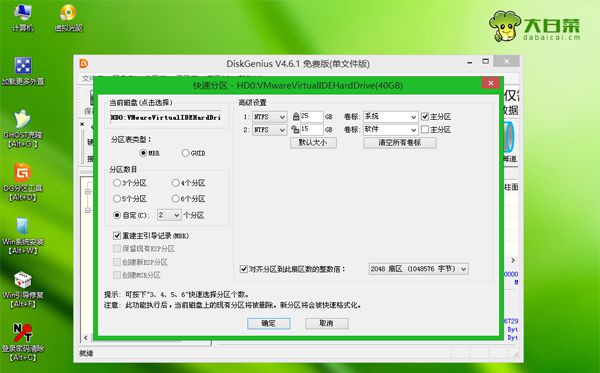Close the quick partition dialog

pos(490,83)
